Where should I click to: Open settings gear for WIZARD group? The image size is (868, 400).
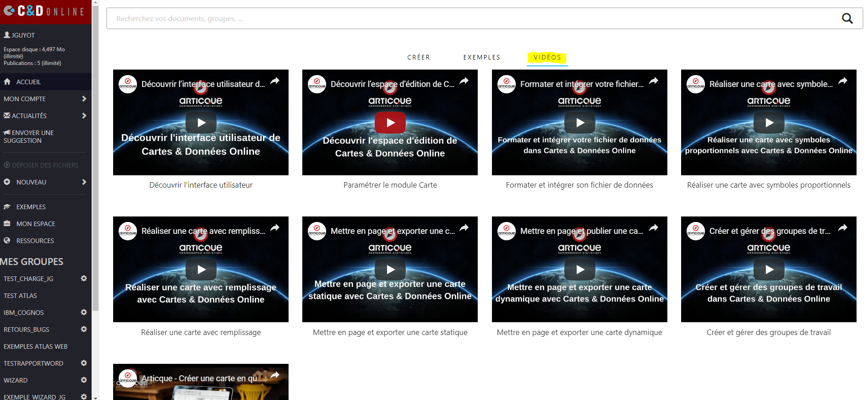(84, 380)
